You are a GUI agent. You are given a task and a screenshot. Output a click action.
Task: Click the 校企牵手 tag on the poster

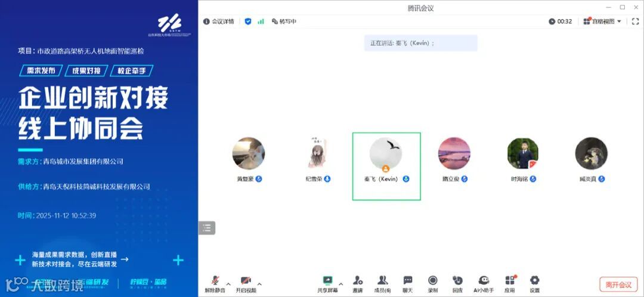tap(132, 70)
